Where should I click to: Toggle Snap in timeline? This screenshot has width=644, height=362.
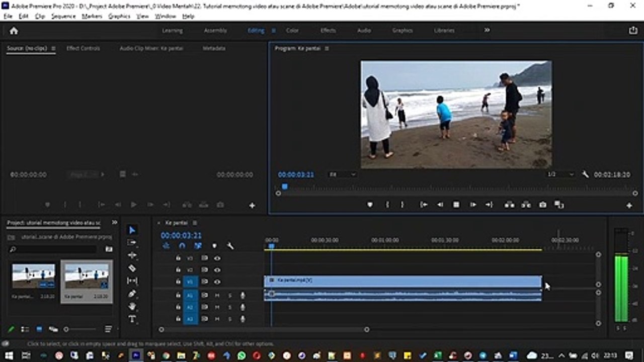(182, 246)
